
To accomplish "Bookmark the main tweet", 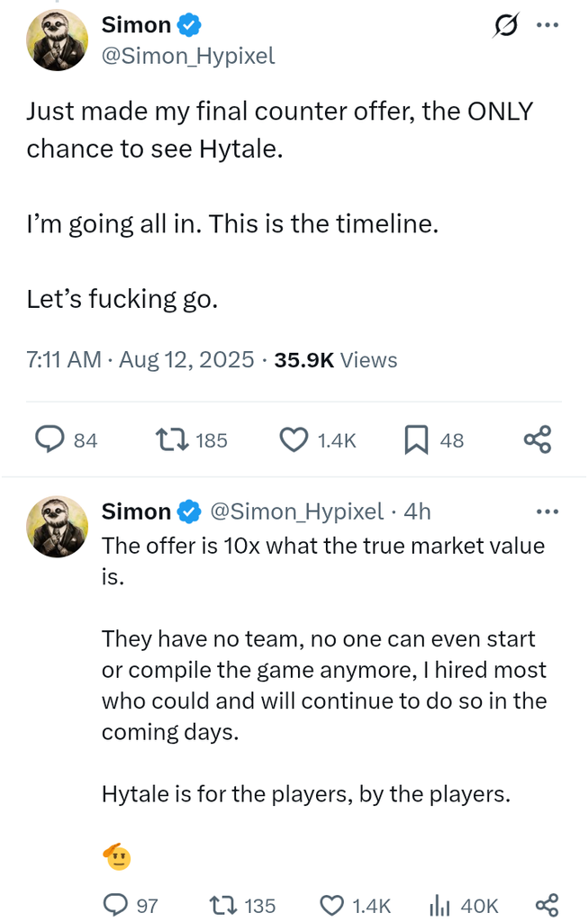I will 416,439.
